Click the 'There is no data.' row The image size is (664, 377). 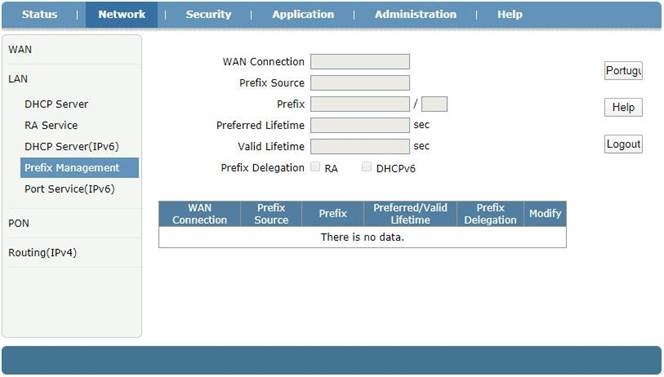pyautogui.click(x=362, y=237)
